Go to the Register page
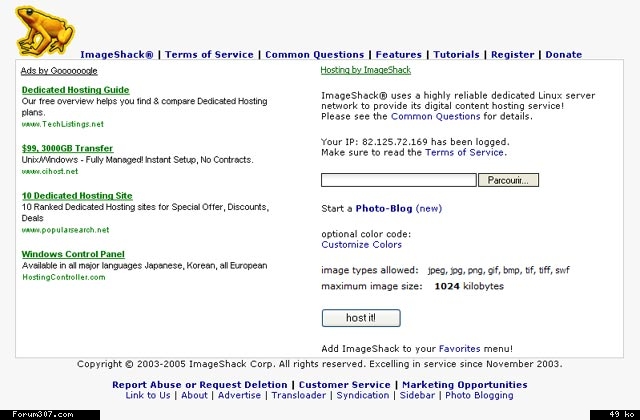640x420 pixels. point(512,55)
